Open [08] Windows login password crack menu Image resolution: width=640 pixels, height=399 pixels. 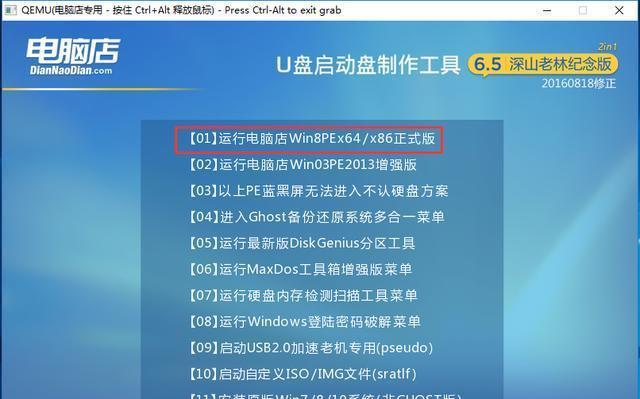point(305,321)
